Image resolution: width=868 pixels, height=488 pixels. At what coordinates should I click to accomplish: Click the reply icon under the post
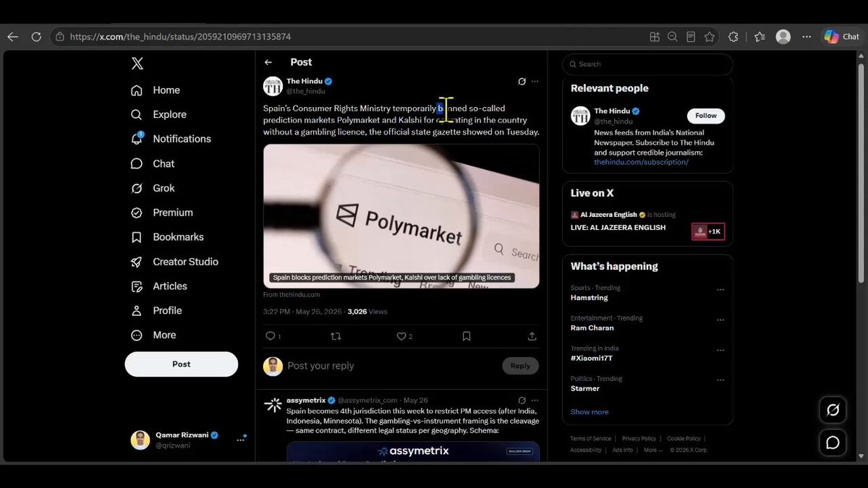(271, 336)
